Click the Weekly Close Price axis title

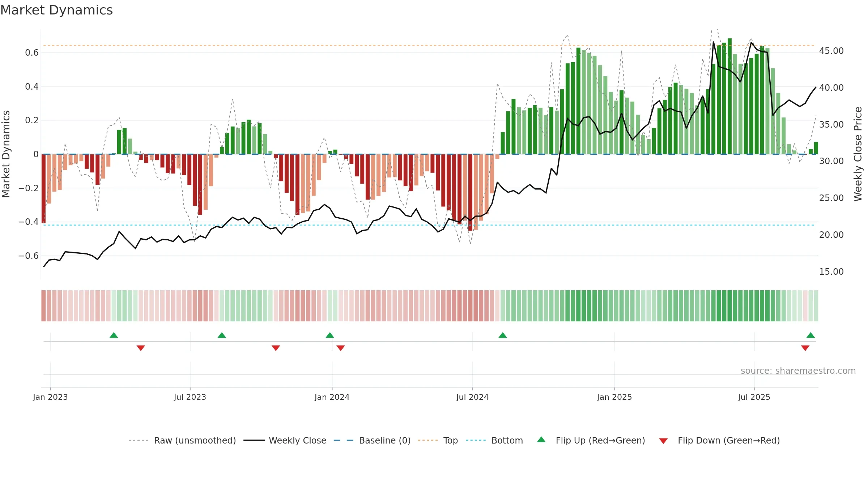pos(858,154)
